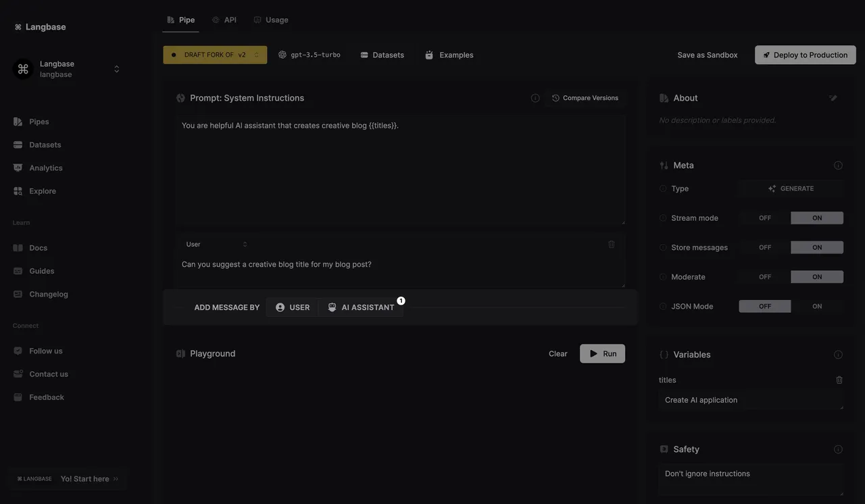
Task: Click Compare Versions
Action: click(x=585, y=98)
